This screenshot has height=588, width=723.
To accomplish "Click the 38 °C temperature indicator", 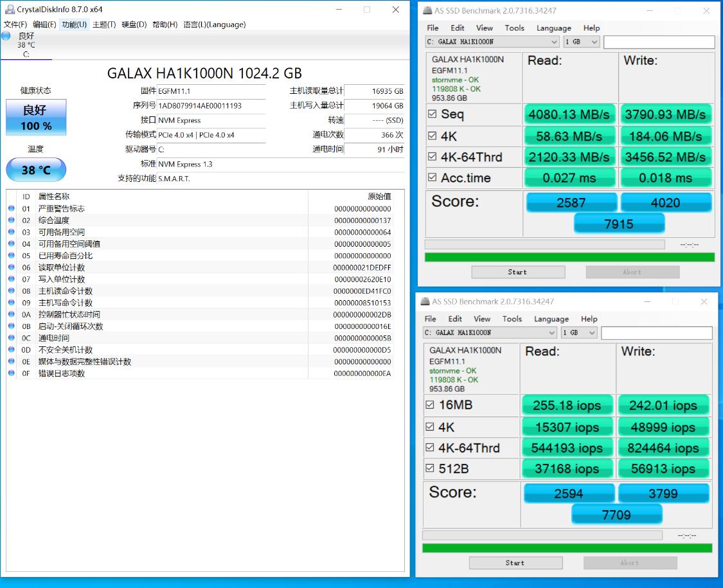I will click(35, 170).
